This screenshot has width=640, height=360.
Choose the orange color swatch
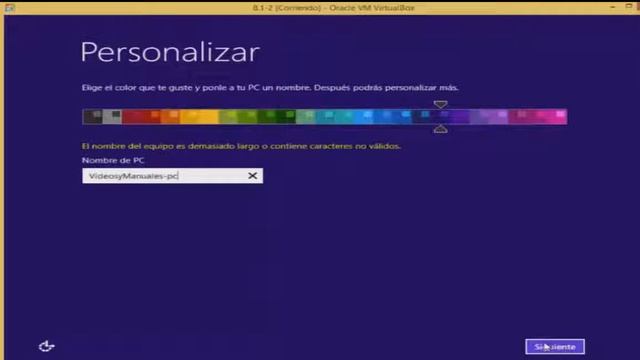point(170,117)
